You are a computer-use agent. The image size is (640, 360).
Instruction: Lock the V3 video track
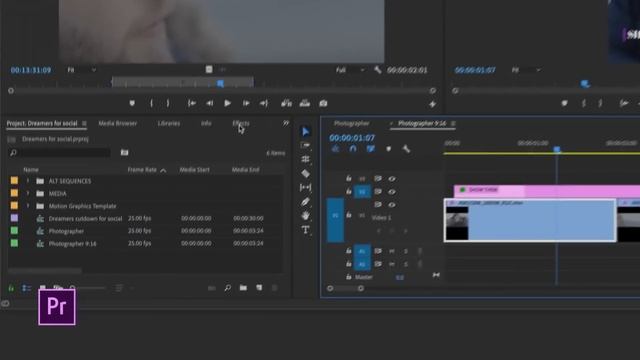[349, 178]
